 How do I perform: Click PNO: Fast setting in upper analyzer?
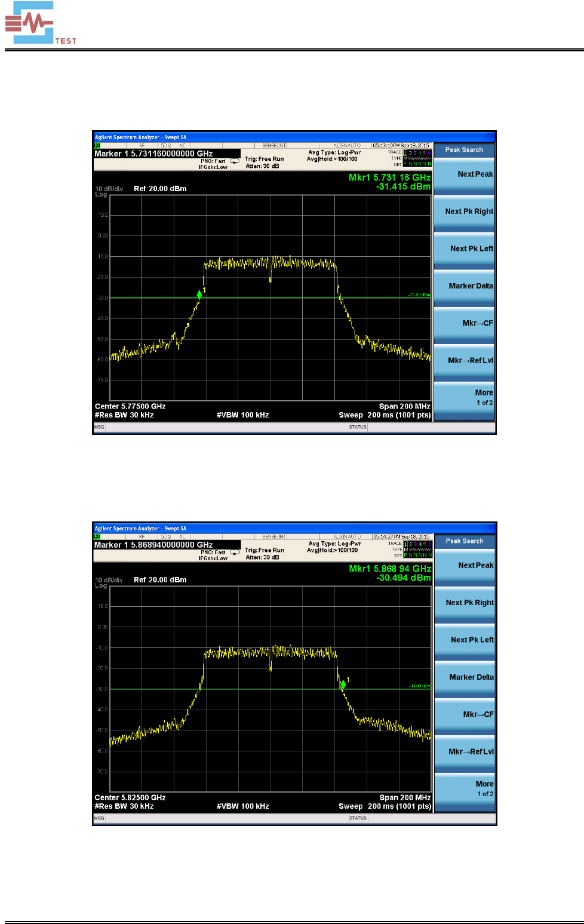(213, 161)
